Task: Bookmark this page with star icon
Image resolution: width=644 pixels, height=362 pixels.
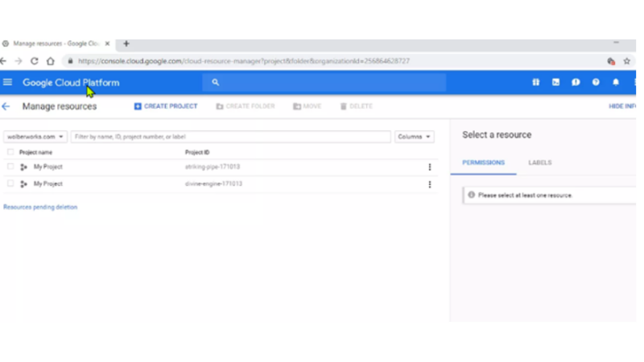Action: pos(627,61)
